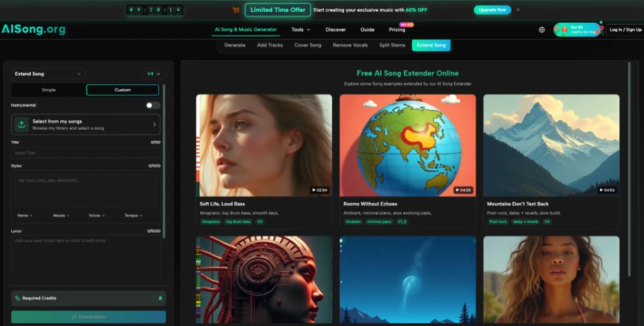The width and height of the screenshot is (644, 326).
Task: Switch to the Add Tracks tab
Action: [x=270, y=45]
